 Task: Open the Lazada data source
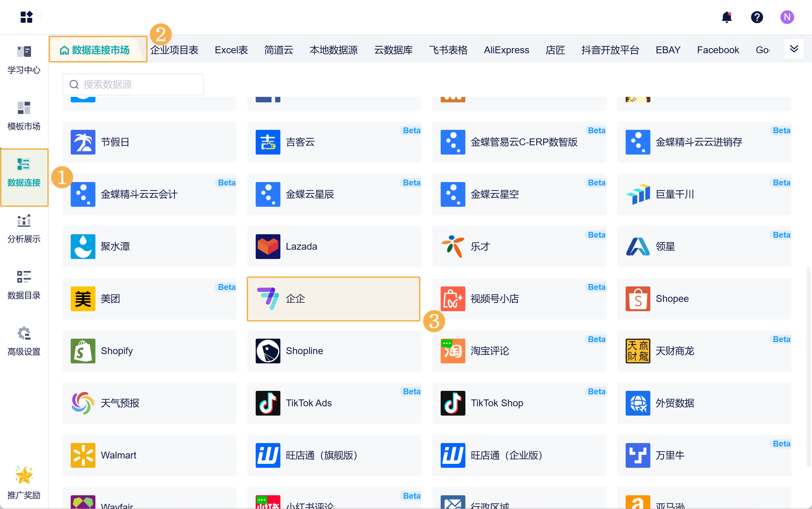click(334, 247)
